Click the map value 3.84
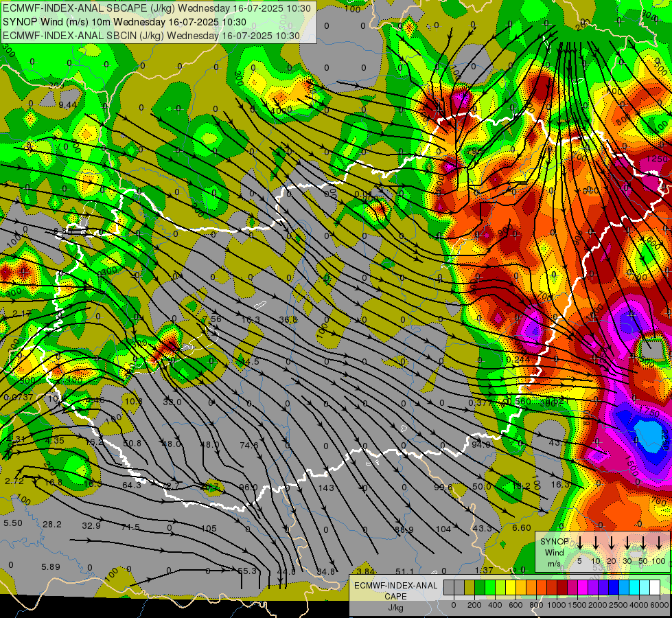The width and height of the screenshot is (672, 618). pos(366,571)
